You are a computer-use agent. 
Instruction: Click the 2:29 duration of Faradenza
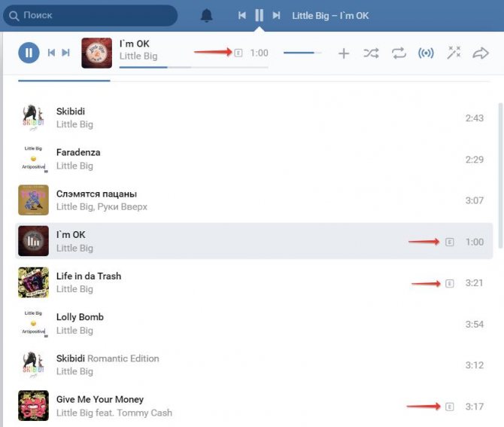[x=475, y=160]
